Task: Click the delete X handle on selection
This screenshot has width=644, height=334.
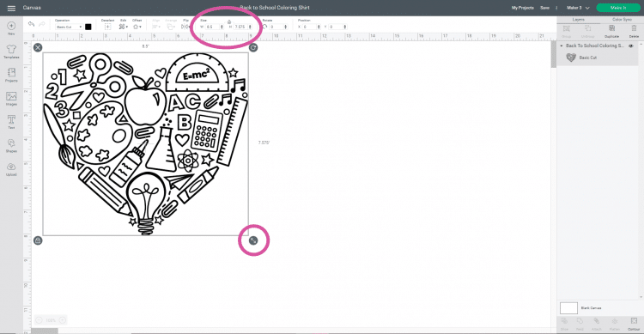Action: [x=38, y=48]
